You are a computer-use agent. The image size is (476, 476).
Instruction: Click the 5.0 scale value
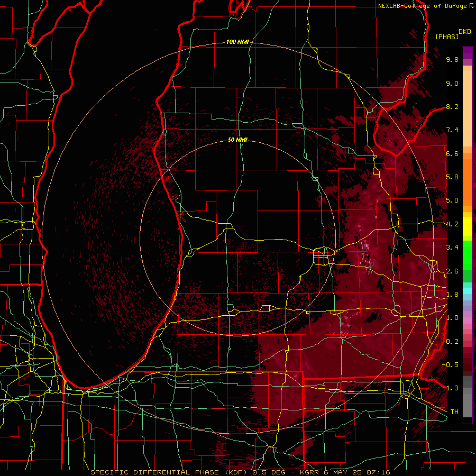[x=452, y=200]
